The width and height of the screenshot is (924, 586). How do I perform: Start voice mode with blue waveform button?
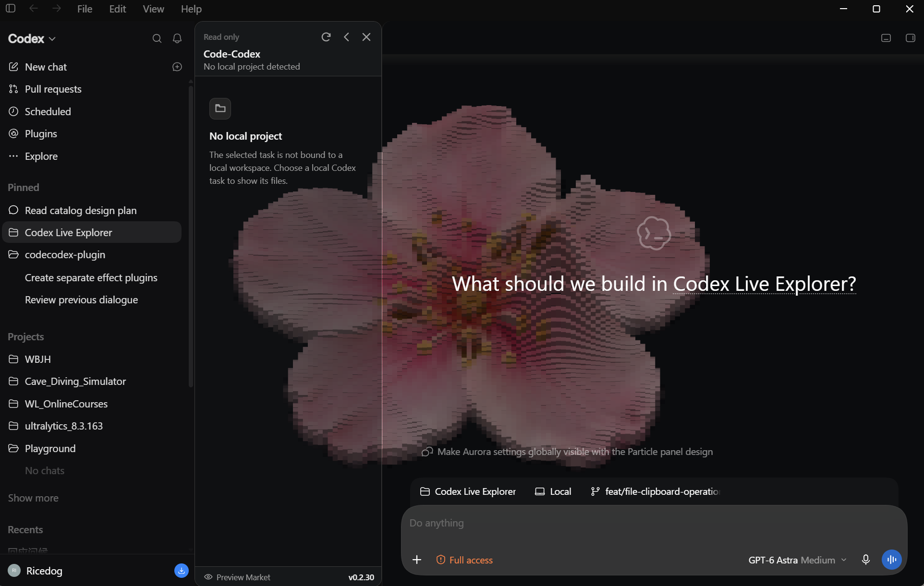(x=891, y=560)
